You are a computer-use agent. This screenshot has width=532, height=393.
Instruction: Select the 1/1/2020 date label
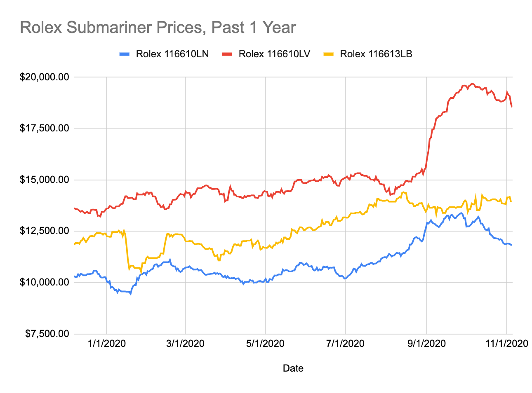107,343
